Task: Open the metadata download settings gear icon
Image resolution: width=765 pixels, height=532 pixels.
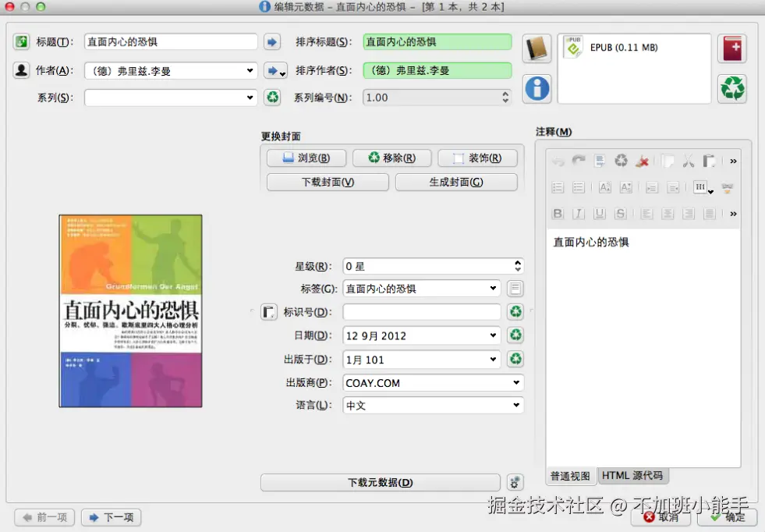Action: tap(515, 482)
